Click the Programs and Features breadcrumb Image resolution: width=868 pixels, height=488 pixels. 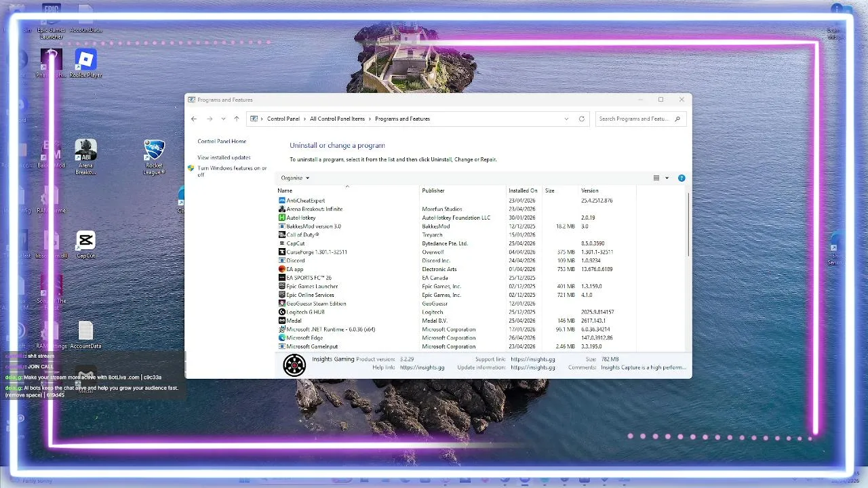pos(402,119)
